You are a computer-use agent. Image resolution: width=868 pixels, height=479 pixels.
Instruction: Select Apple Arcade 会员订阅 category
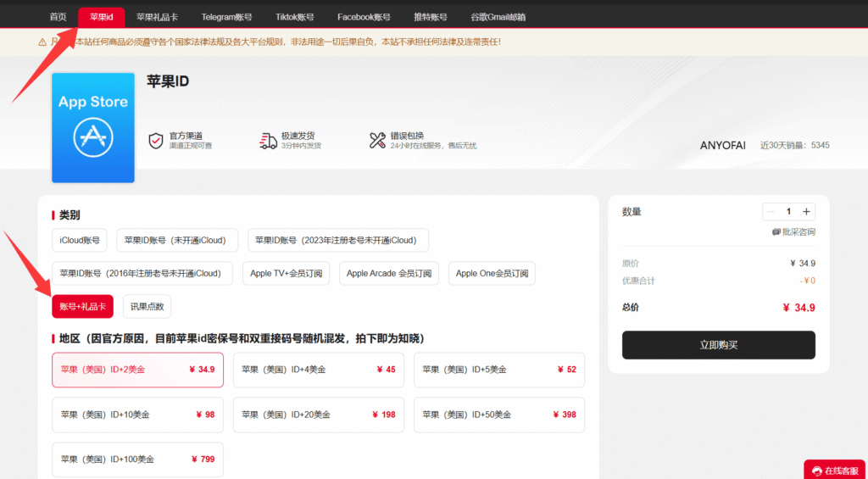(x=389, y=273)
